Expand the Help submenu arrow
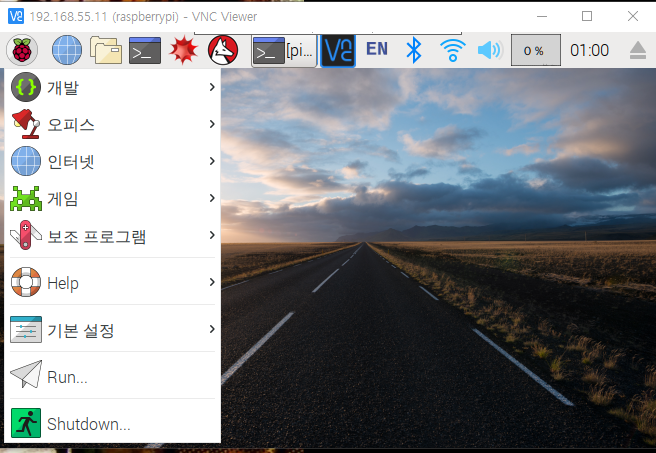The width and height of the screenshot is (656, 453). coord(212,282)
